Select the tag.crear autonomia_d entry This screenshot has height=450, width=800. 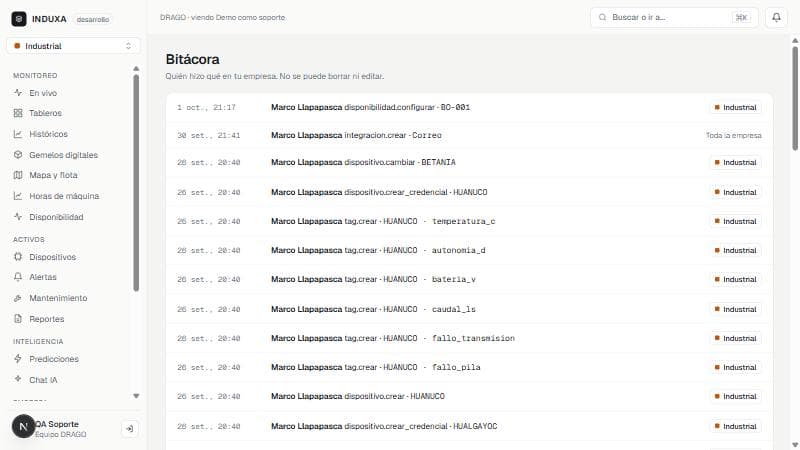pos(469,250)
